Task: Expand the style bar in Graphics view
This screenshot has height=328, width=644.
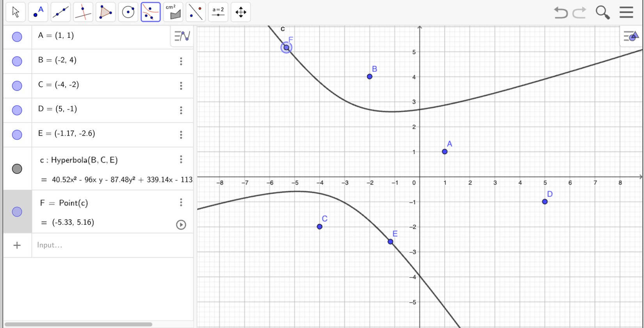Action: 631,37
